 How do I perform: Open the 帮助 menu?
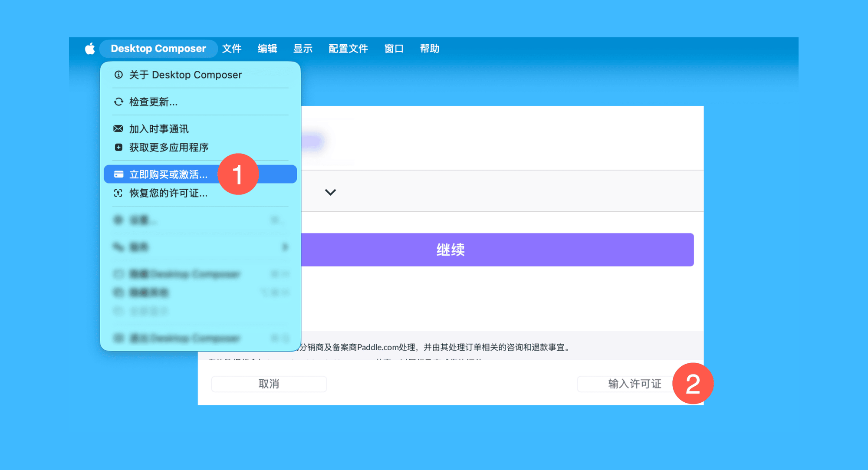(x=430, y=49)
